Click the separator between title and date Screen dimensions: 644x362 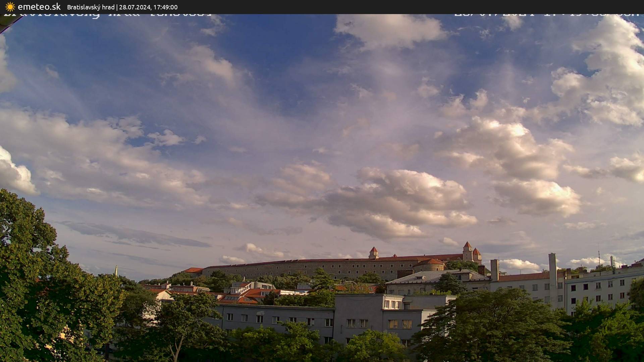[x=117, y=7]
